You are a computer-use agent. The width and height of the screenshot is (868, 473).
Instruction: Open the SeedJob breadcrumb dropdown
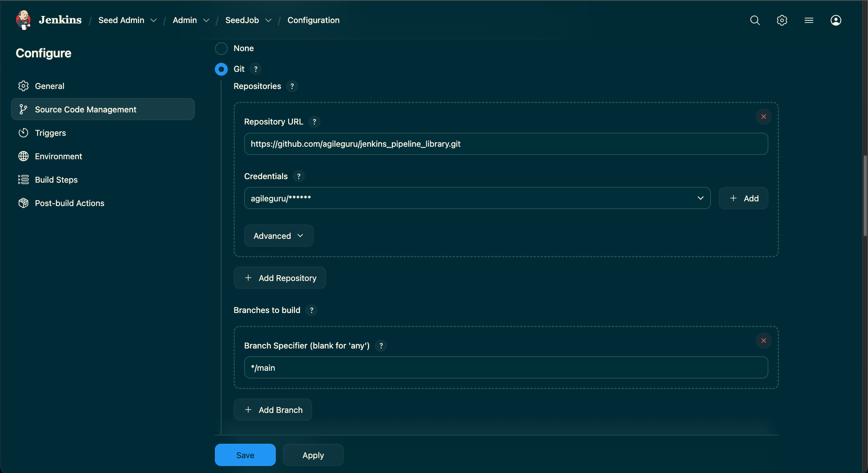[x=268, y=20]
